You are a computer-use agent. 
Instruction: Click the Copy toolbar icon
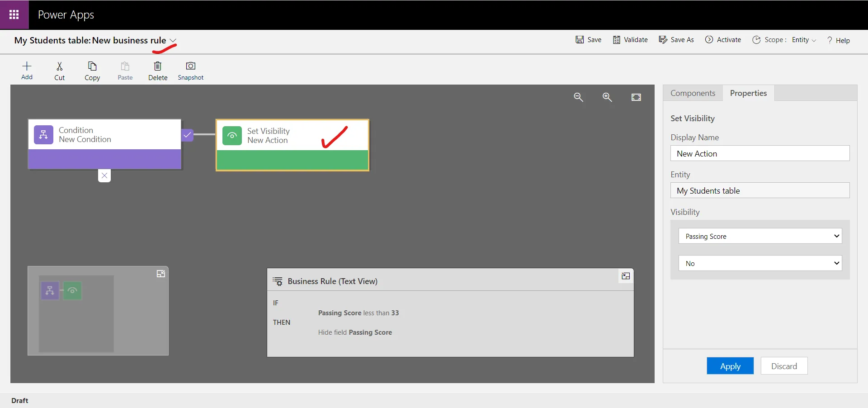pyautogui.click(x=92, y=66)
